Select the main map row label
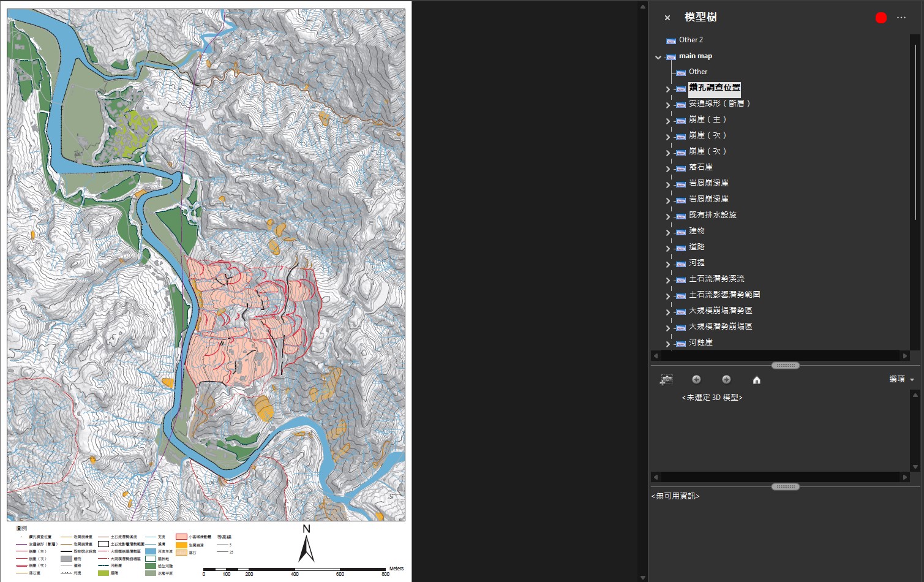The image size is (924, 582). pos(696,56)
